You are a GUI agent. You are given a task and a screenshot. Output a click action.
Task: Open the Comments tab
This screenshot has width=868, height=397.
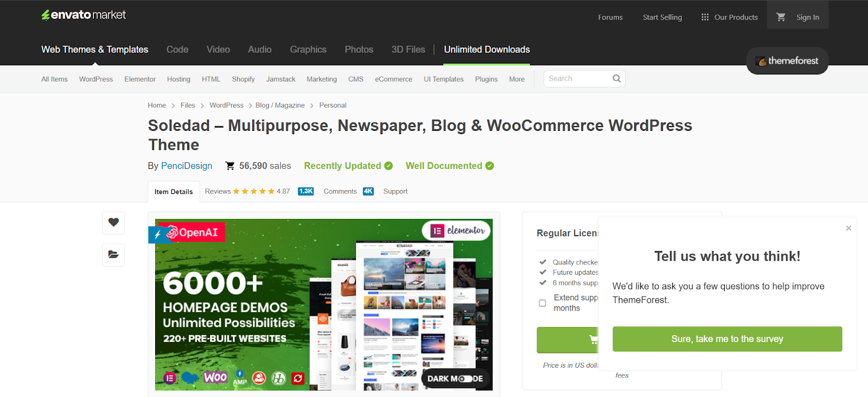340,192
